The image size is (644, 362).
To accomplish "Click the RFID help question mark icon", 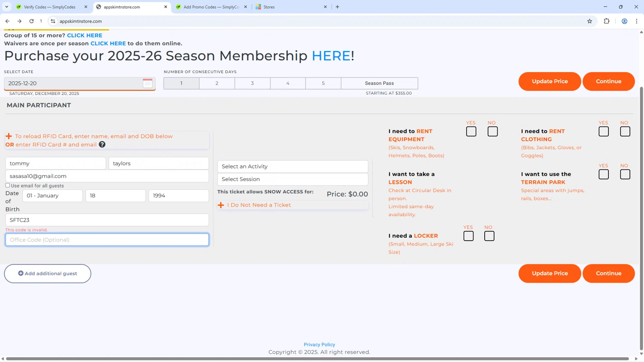I will [102, 145].
